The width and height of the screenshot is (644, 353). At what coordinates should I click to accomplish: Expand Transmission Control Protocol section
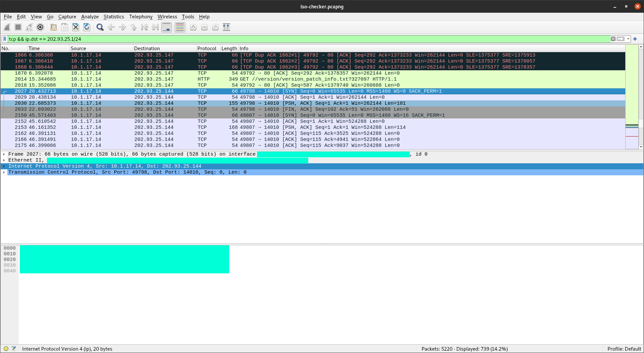pos(4,172)
